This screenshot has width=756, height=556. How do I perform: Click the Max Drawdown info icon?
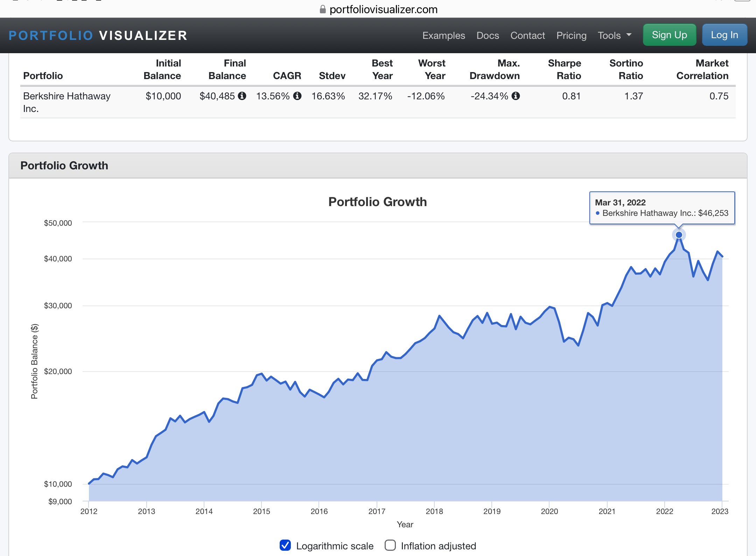click(x=516, y=96)
